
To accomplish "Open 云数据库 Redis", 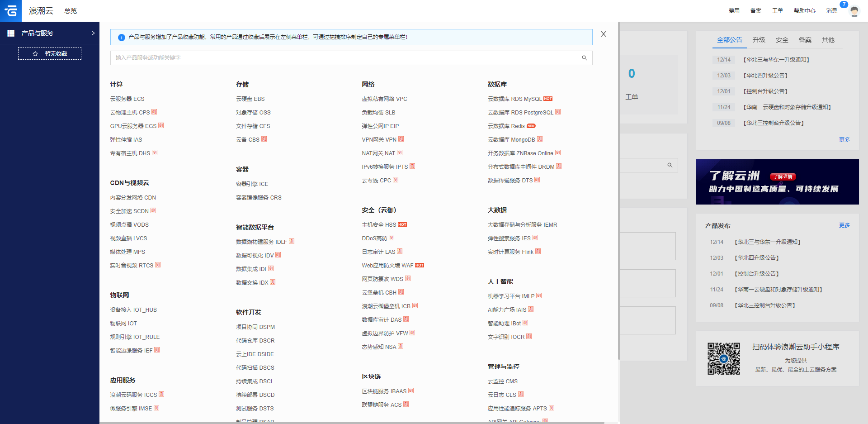I will pyautogui.click(x=506, y=126).
